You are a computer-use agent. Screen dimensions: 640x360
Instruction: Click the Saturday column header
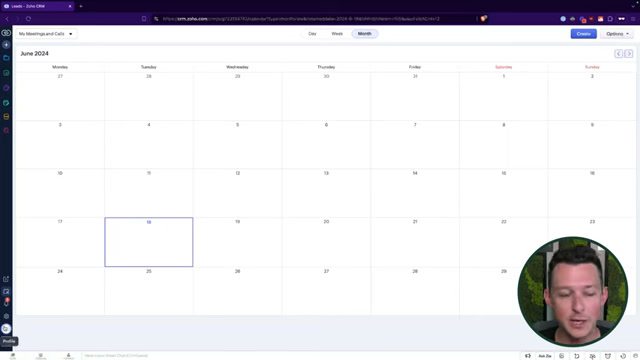(504, 67)
